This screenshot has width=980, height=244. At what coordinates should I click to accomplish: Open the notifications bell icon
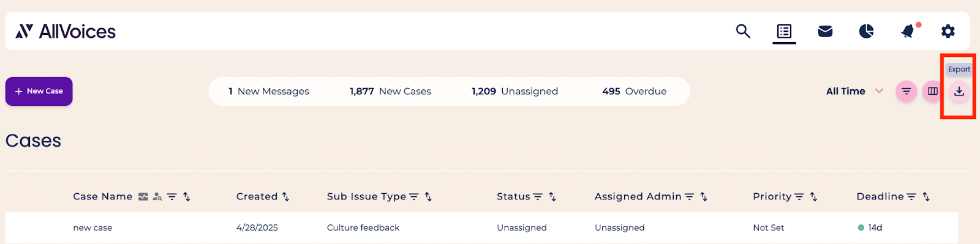[x=908, y=31]
